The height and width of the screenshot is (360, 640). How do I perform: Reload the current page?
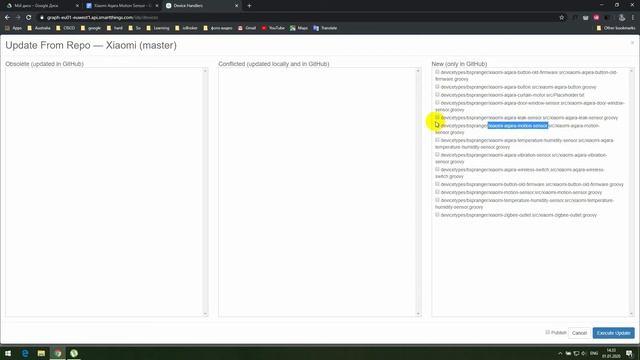pos(29,18)
